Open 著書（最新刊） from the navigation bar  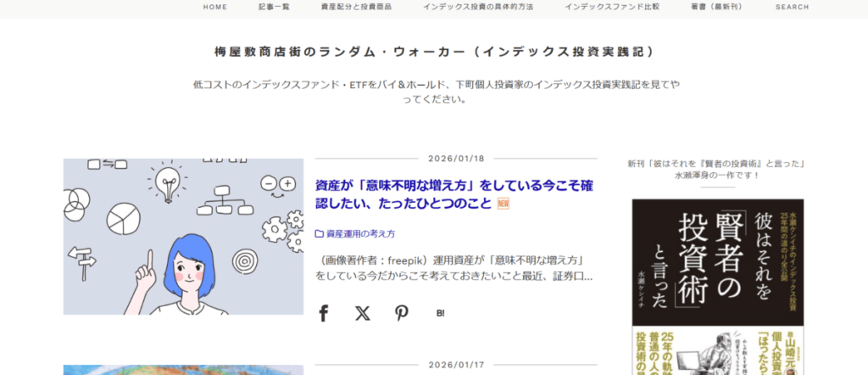(717, 7)
